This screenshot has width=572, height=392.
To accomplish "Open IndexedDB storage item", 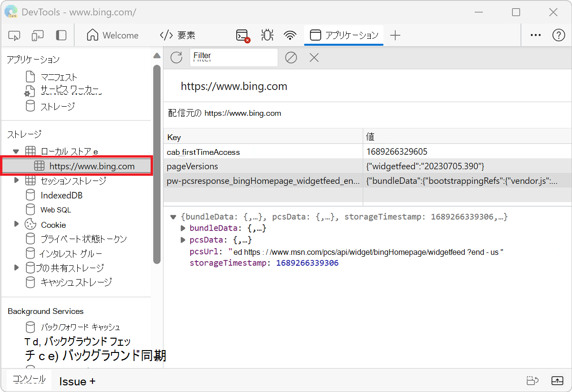I will point(61,195).
